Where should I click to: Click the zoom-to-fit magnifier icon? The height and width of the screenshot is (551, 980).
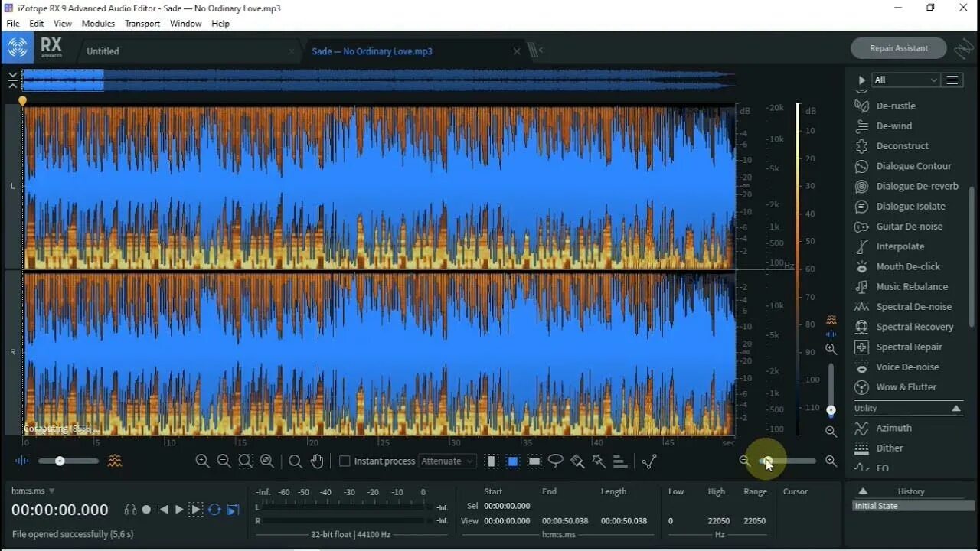coord(266,461)
